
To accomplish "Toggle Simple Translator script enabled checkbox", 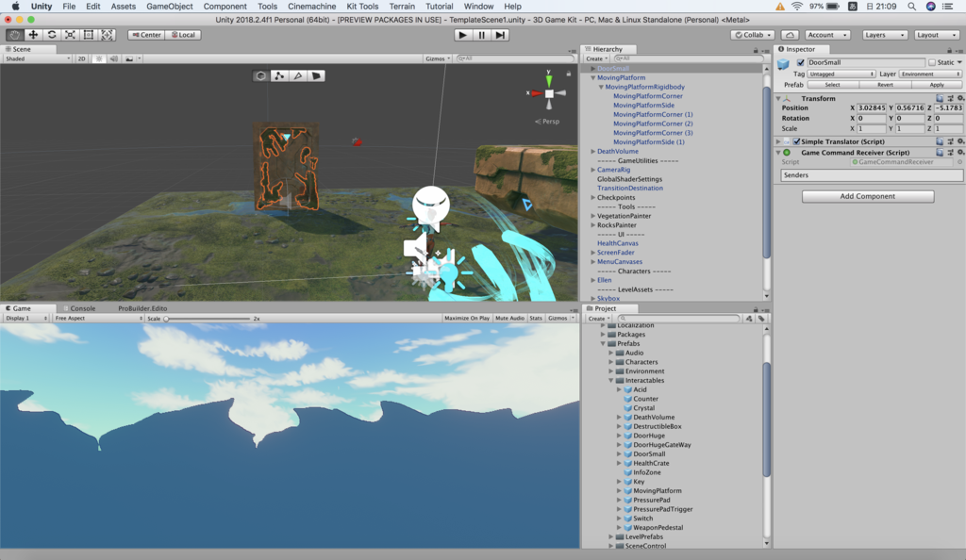I will coord(796,141).
